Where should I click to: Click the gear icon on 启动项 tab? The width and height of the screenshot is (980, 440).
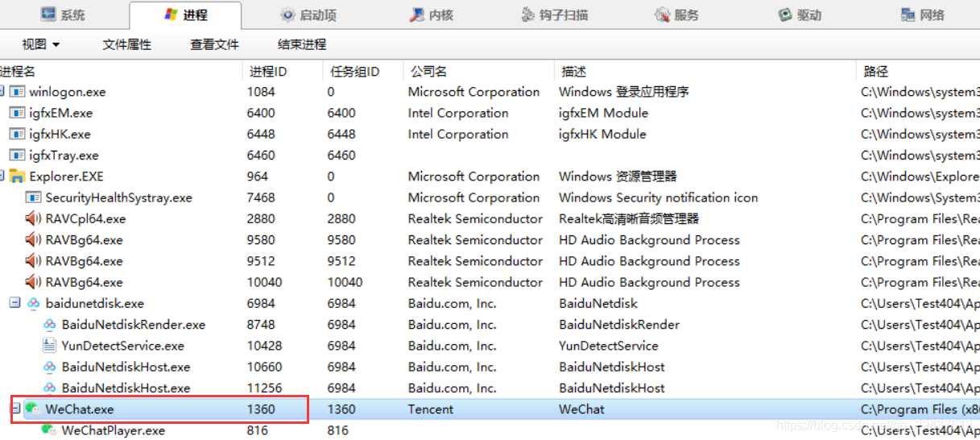[287, 15]
